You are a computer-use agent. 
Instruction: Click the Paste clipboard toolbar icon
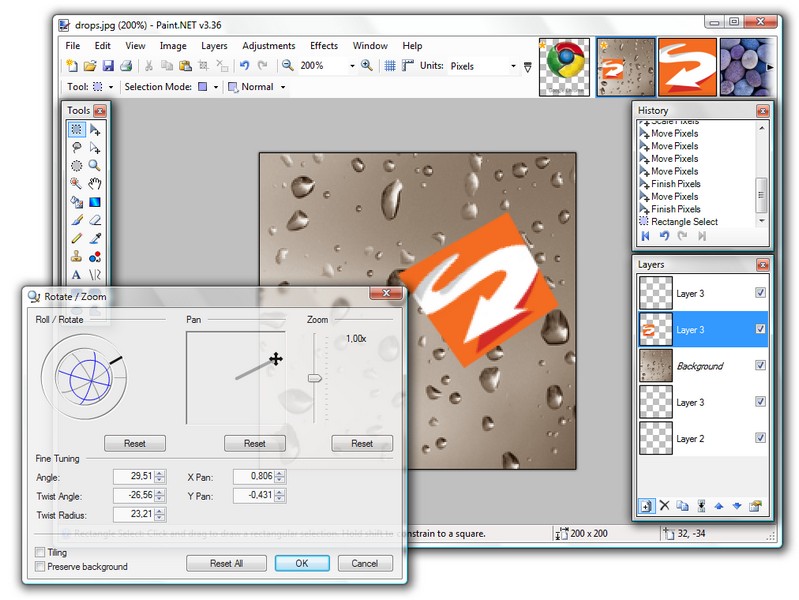tap(185, 65)
